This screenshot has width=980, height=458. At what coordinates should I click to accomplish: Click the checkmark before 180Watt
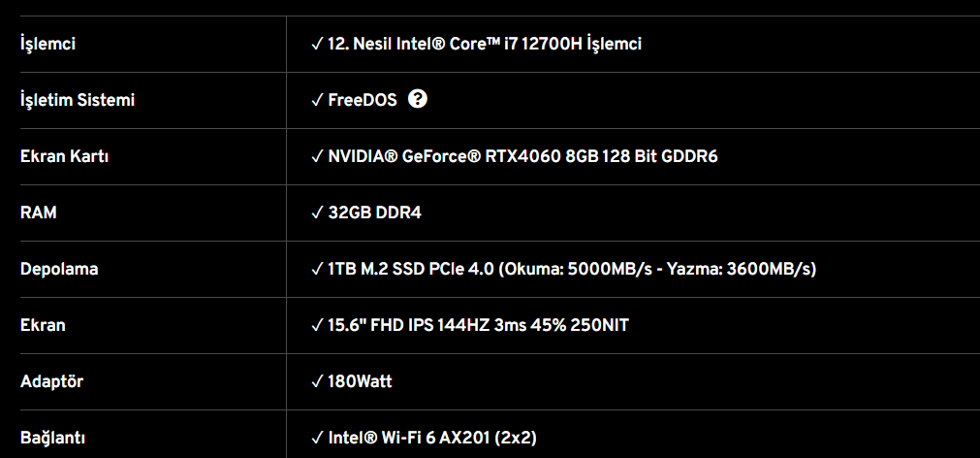[x=317, y=381]
